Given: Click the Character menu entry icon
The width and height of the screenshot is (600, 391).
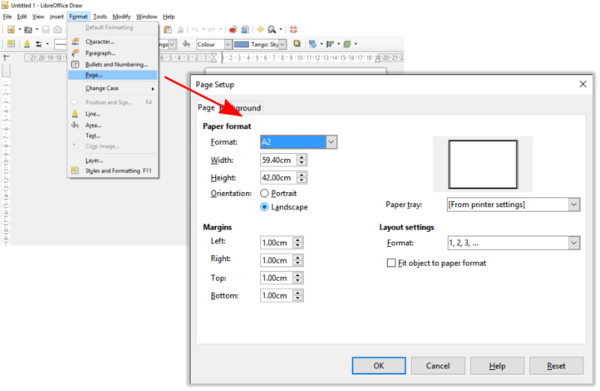Looking at the screenshot, I should coord(75,41).
